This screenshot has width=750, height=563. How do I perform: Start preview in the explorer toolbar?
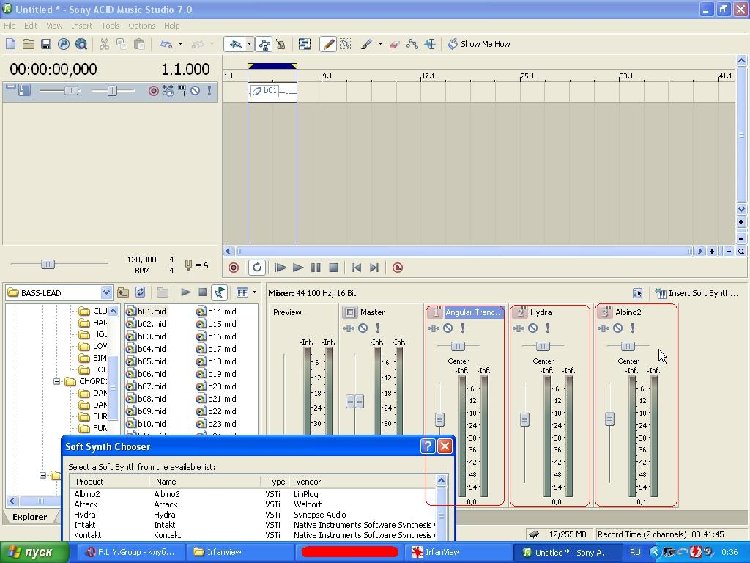click(186, 292)
